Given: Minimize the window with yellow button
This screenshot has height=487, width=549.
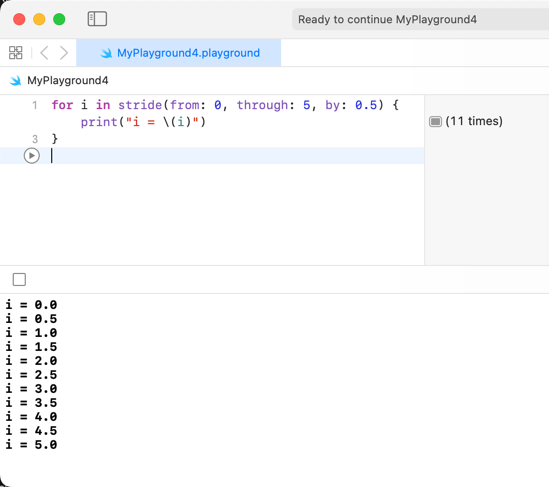Looking at the screenshot, I should [x=39, y=19].
